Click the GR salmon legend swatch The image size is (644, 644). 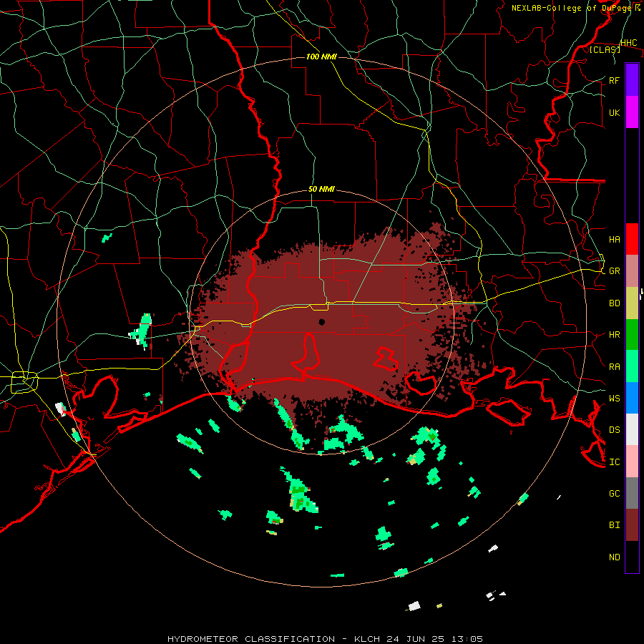tap(632, 271)
